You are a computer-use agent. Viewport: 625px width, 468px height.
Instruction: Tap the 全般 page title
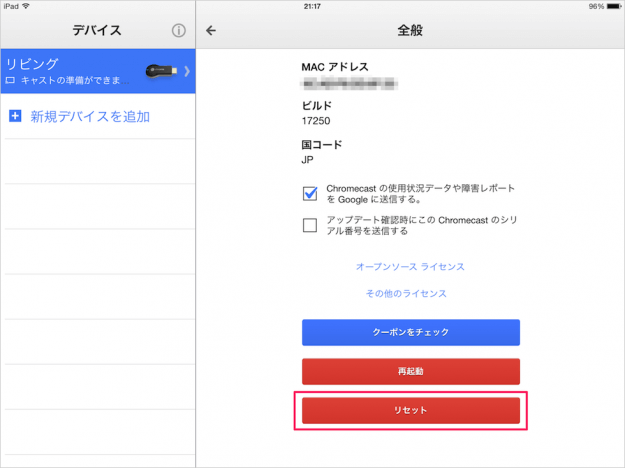pyautogui.click(x=410, y=30)
